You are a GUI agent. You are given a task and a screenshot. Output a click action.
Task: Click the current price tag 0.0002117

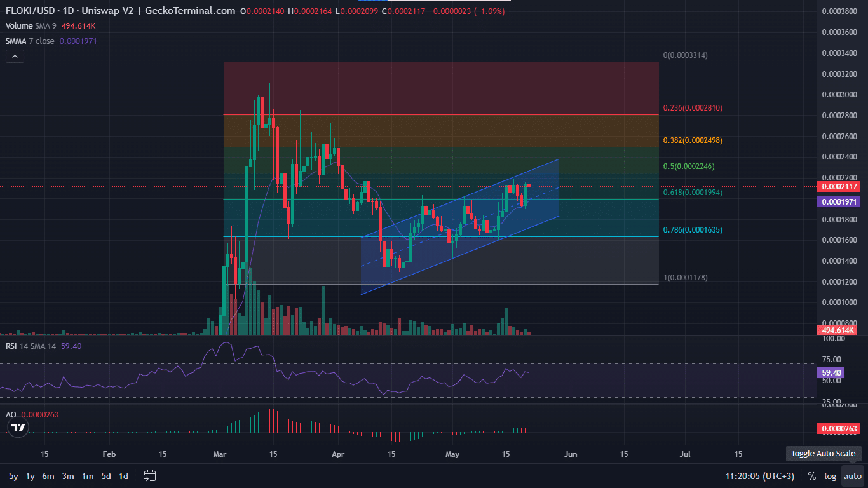click(839, 187)
